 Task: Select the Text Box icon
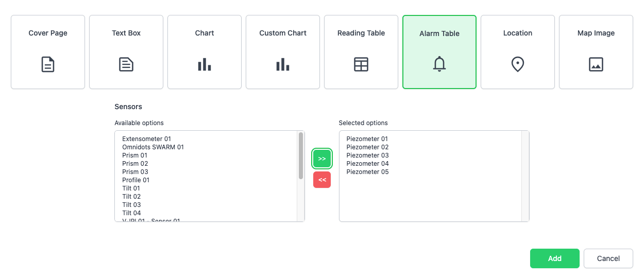pyautogui.click(x=126, y=64)
